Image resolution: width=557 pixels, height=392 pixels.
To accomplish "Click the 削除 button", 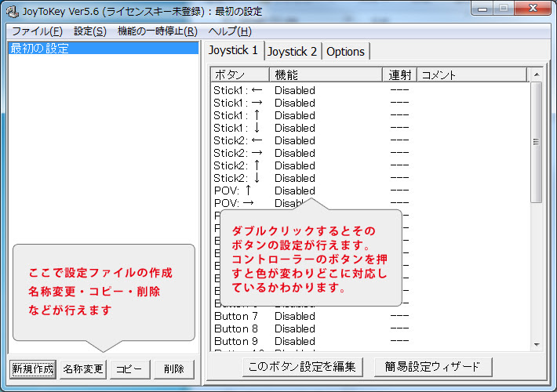I will [x=174, y=369].
